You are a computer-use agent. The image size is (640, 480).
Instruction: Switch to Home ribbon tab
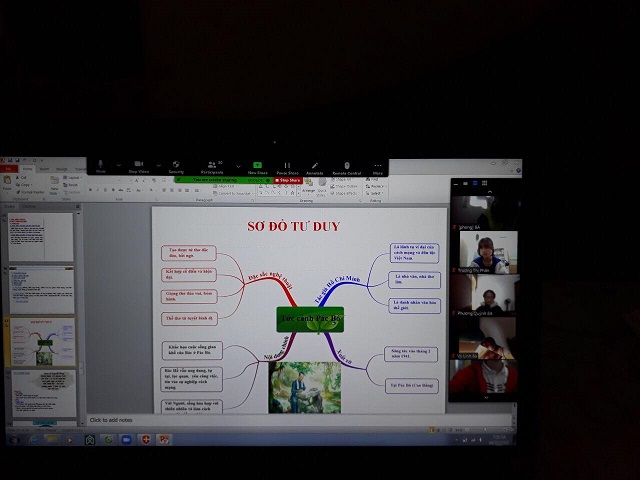(27, 169)
